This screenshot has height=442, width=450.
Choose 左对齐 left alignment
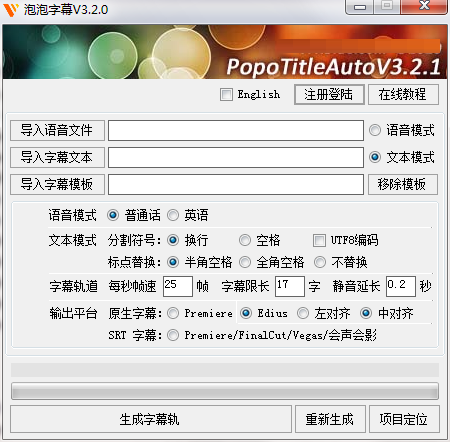(303, 313)
